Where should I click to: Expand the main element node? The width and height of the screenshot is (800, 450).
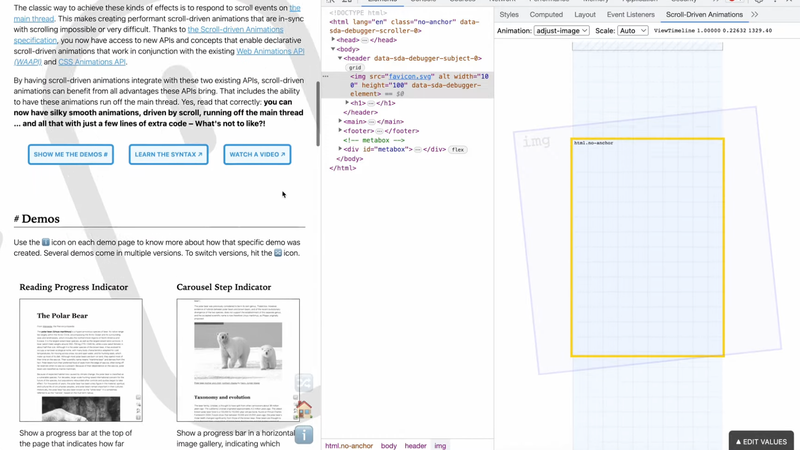(340, 121)
